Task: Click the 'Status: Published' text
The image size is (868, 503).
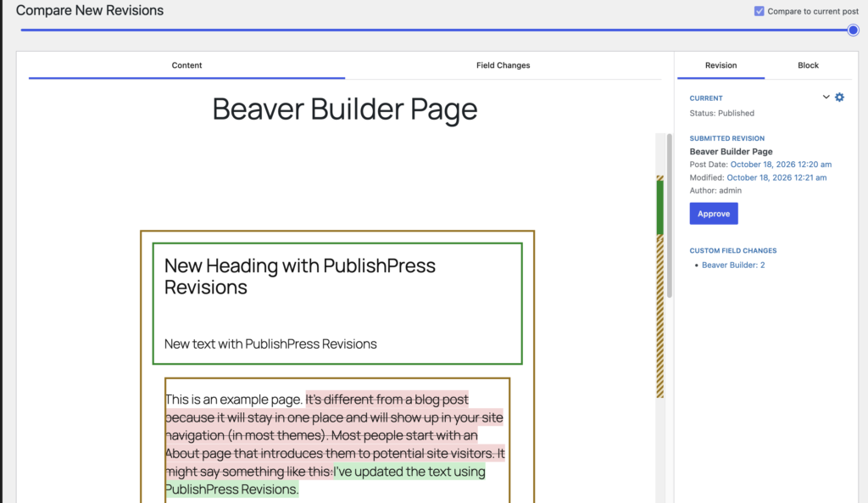Action: [x=722, y=114]
